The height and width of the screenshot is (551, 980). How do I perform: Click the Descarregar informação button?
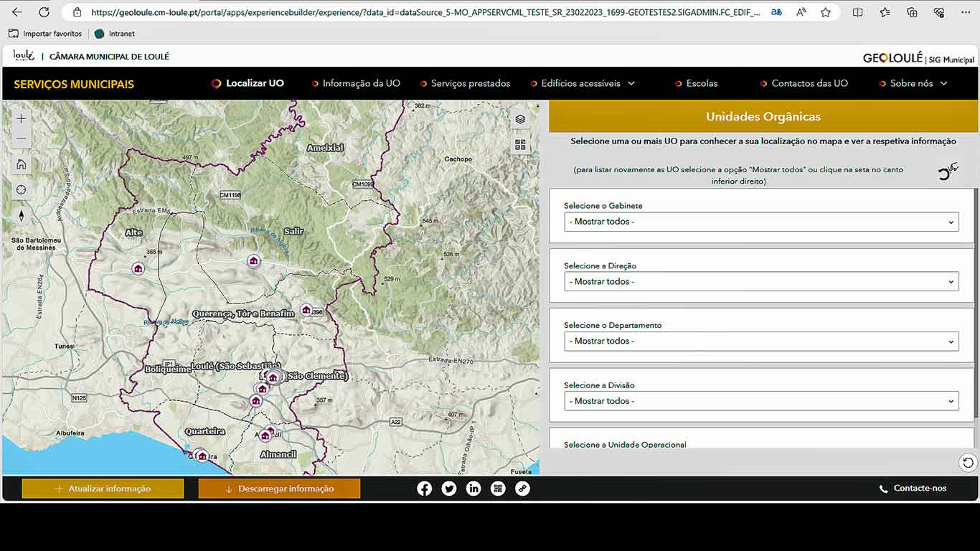279,489
